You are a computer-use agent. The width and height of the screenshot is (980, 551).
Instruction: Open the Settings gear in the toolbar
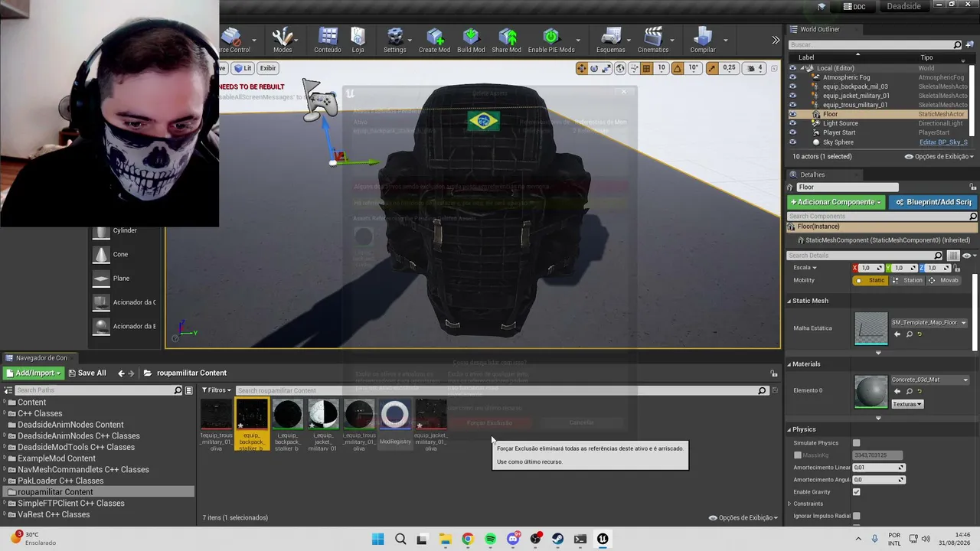[394, 41]
